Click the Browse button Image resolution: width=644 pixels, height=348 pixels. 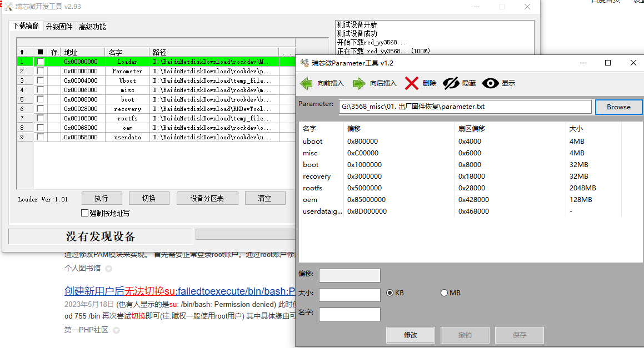point(618,107)
